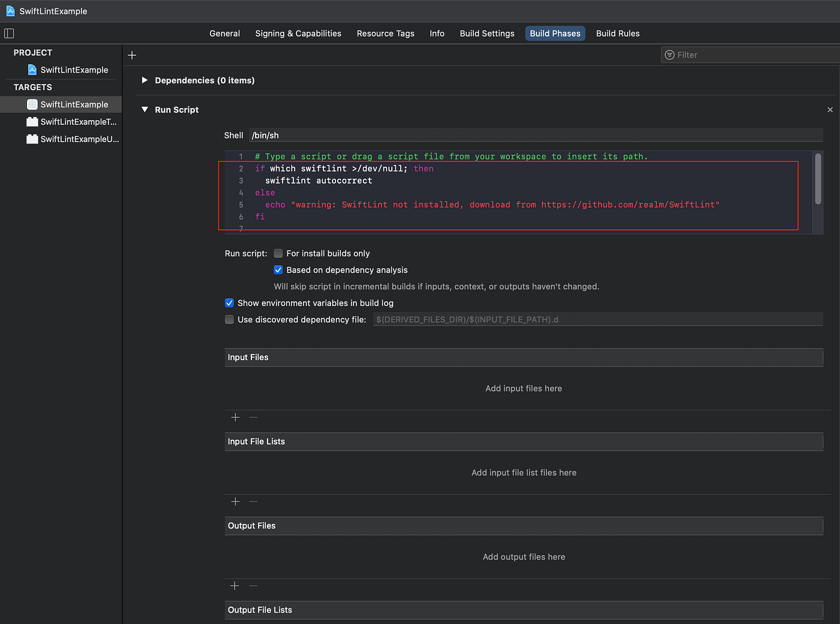Disable Based on dependency analysis
The image size is (840, 624).
[278, 270]
